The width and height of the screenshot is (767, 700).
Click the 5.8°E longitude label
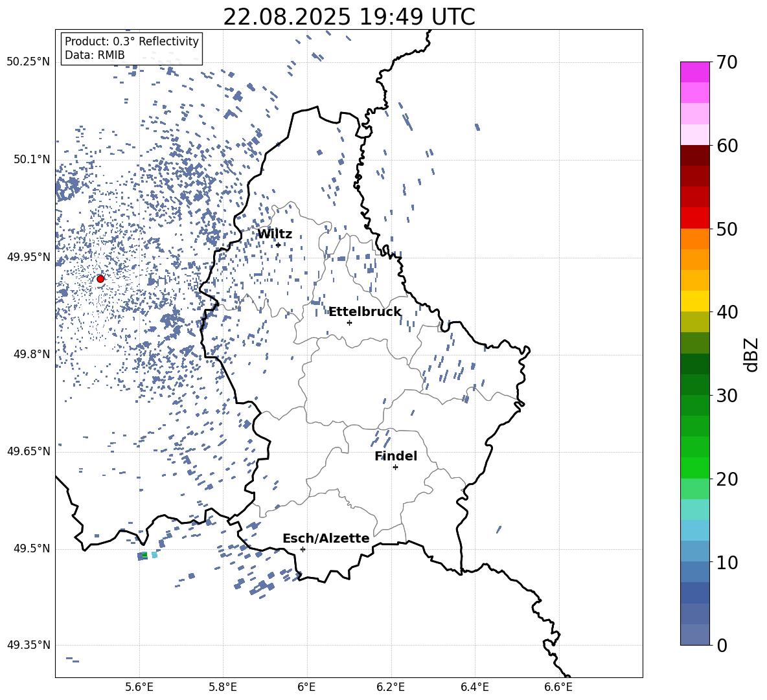(223, 687)
